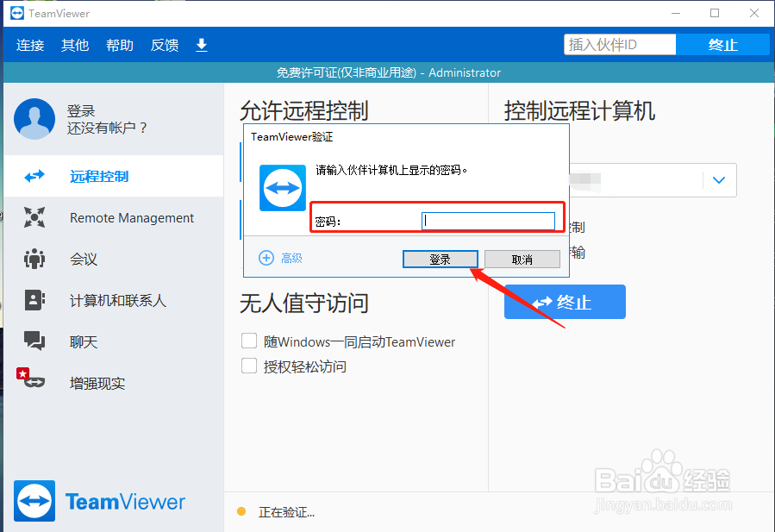
Task: Open the 帮助 menu
Action: click(x=120, y=45)
